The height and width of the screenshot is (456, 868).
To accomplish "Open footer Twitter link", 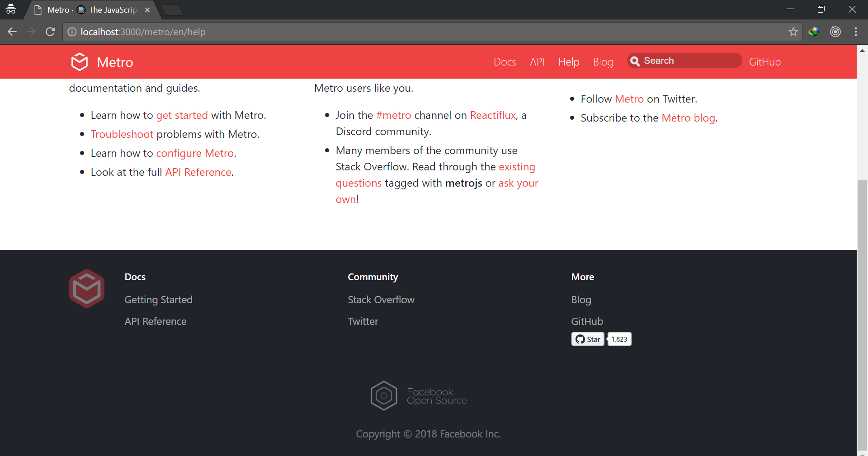I will click(363, 321).
